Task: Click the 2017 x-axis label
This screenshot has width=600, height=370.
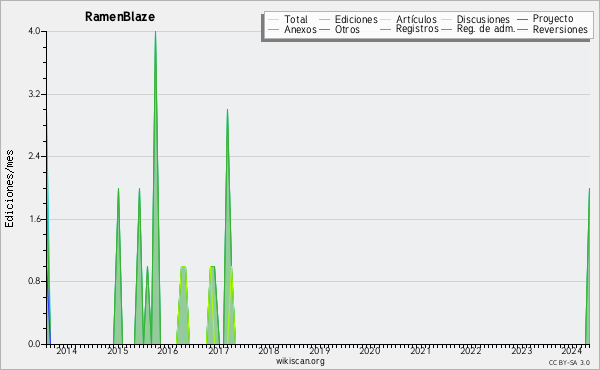Action: point(218,351)
